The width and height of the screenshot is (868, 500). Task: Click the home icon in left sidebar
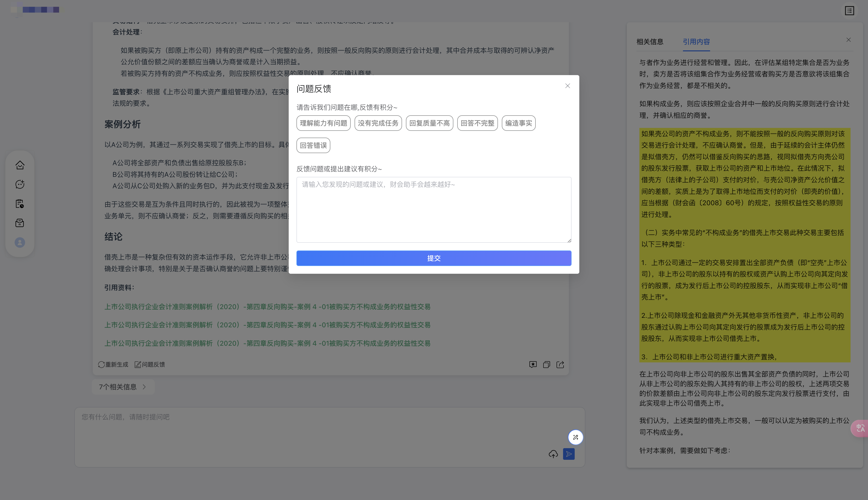coord(20,165)
